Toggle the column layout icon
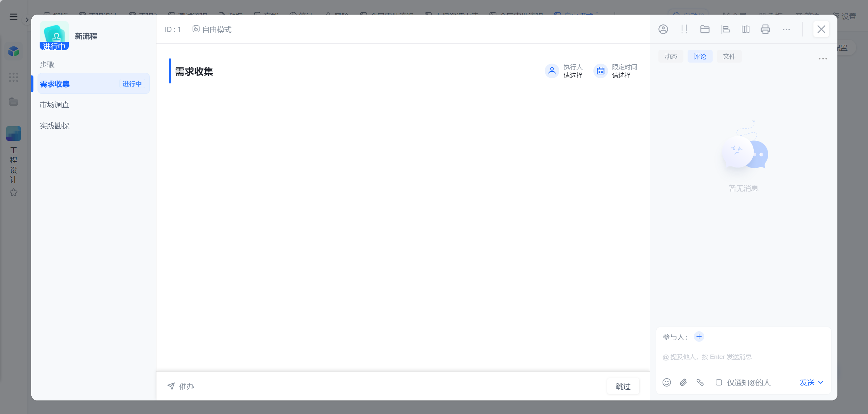Image resolution: width=868 pixels, height=414 pixels. pyautogui.click(x=745, y=30)
